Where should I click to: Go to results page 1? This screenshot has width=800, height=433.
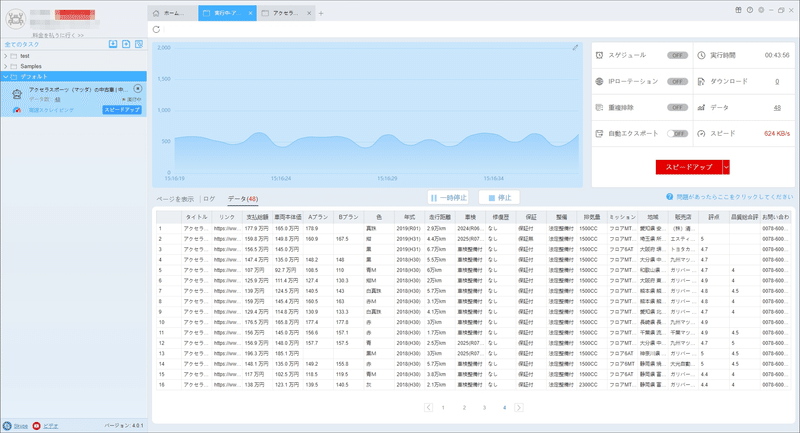(443, 407)
